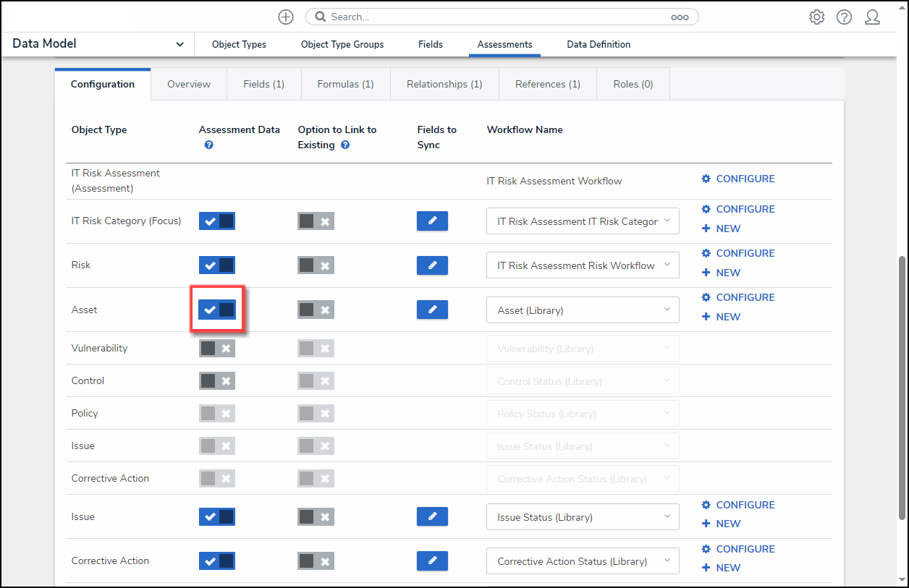Toggle Option to Link for IT Risk Category

[316, 221]
